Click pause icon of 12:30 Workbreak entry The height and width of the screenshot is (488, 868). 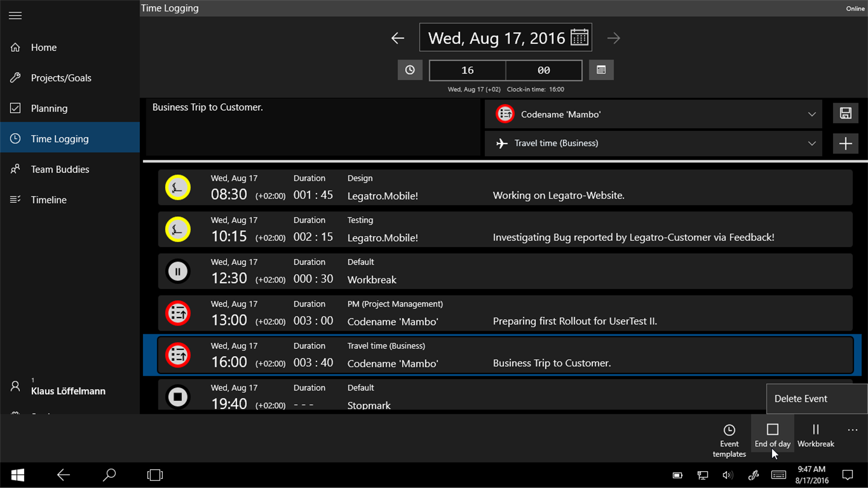(178, 271)
